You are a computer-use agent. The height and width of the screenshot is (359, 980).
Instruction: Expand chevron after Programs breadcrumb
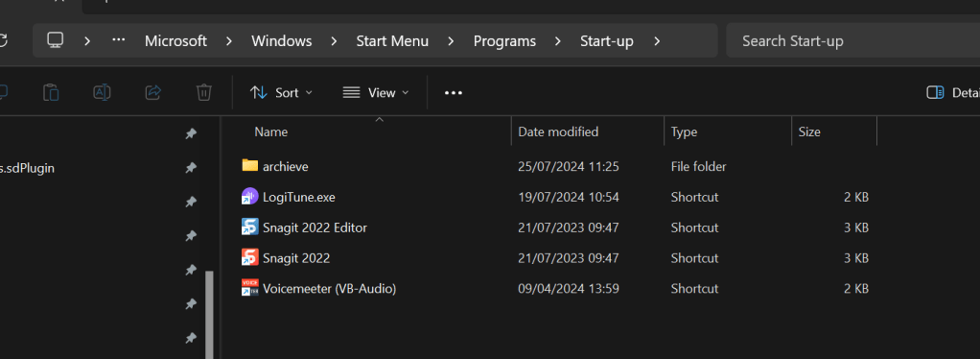pyautogui.click(x=557, y=41)
